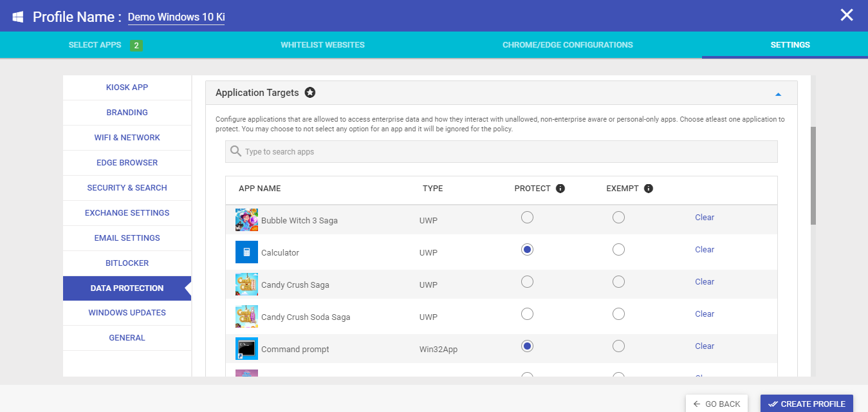Image resolution: width=868 pixels, height=412 pixels.
Task: Select Protect for Candy Crush Soda Saga
Action: (527, 314)
